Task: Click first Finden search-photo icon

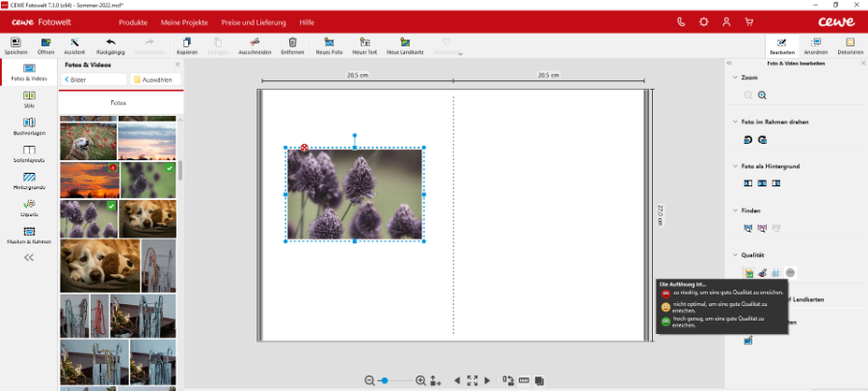Action: tap(747, 228)
